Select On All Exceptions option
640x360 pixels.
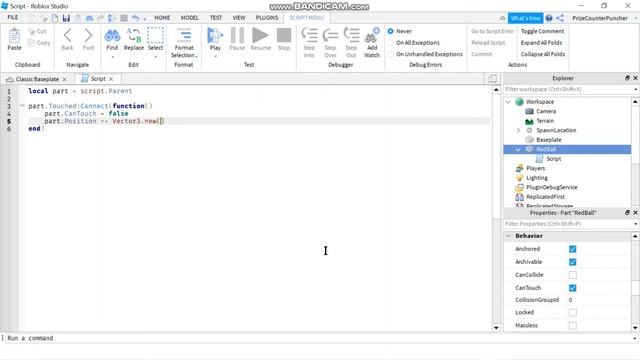391,42
